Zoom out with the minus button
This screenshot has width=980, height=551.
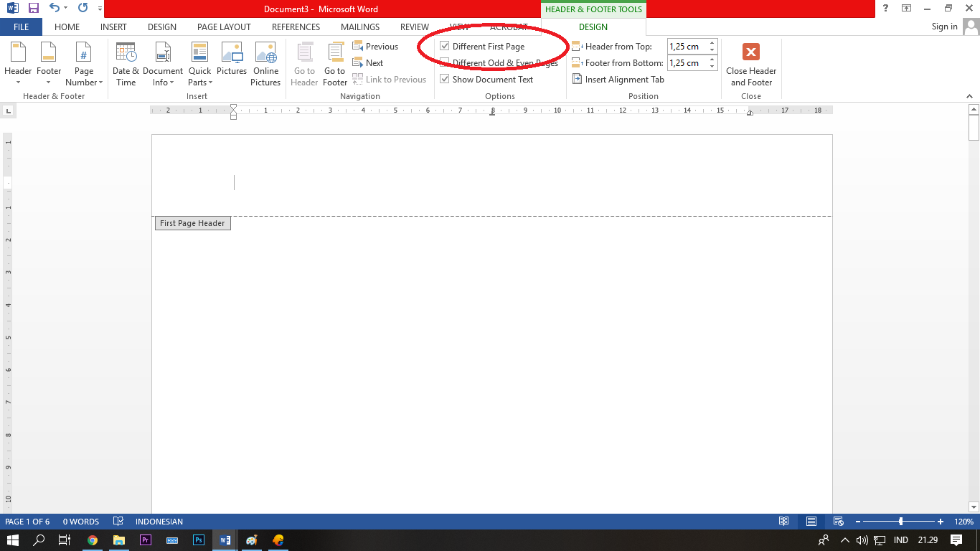click(857, 522)
